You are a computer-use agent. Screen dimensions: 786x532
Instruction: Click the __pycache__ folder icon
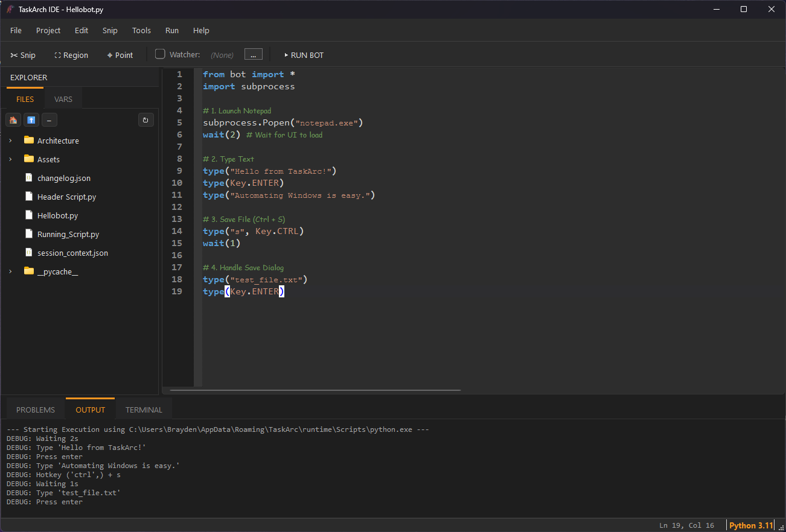[x=29, y=271]
